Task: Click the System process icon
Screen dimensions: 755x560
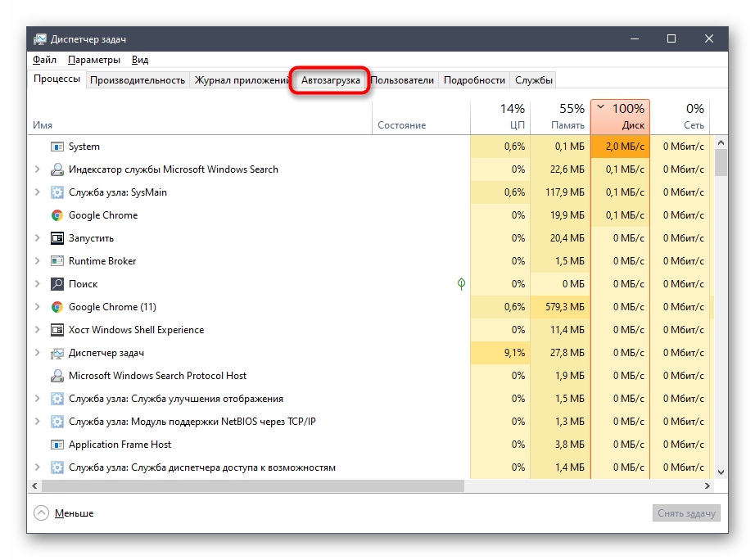Action: coord(57,147)
